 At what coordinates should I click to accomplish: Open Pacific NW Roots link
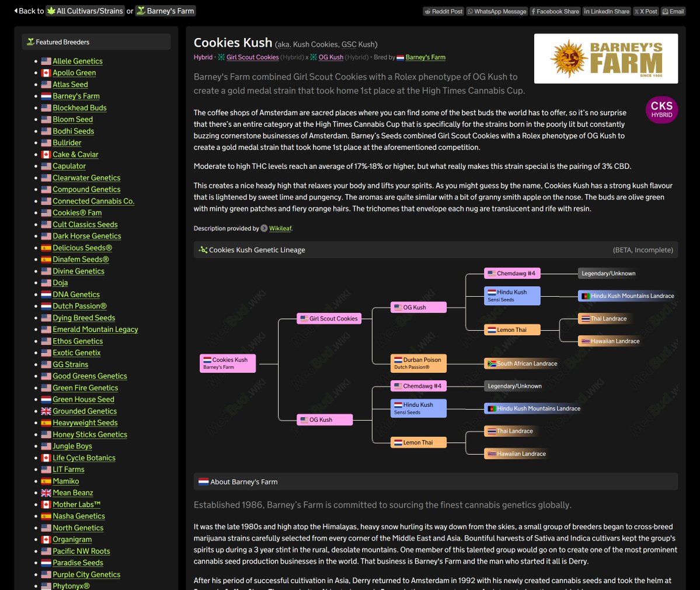tap(81, 551)
